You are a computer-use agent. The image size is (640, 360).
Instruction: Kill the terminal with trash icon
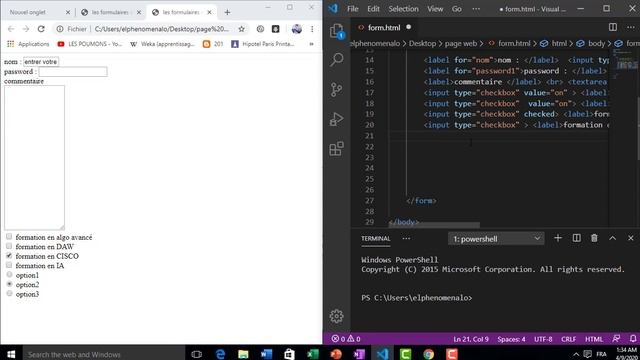(x=594, y=238)
